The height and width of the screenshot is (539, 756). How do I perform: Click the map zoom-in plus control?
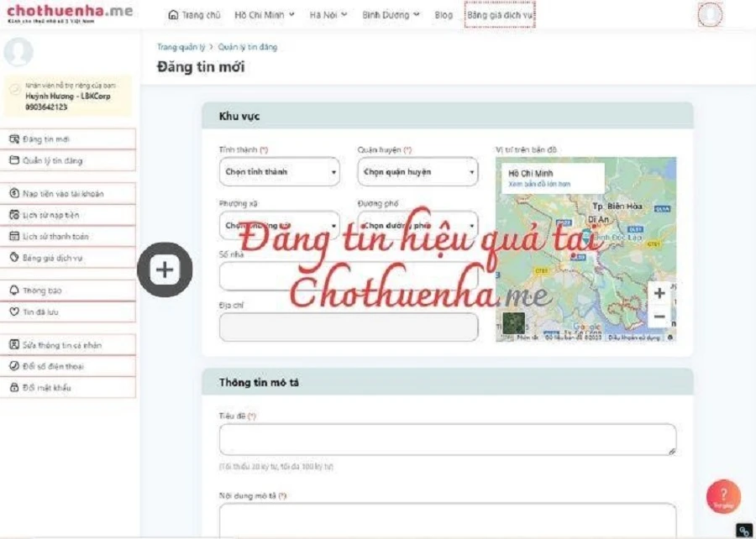tap(659, 293)
